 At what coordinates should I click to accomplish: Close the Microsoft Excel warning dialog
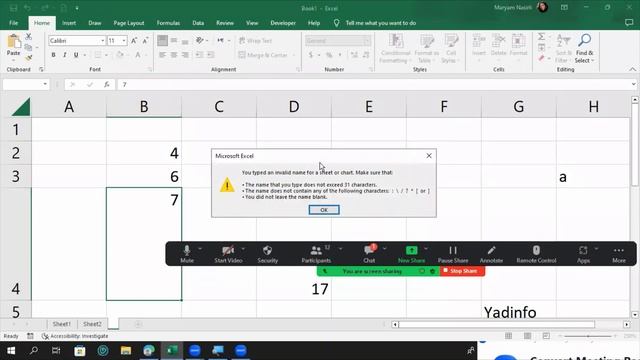click(429, 156)
